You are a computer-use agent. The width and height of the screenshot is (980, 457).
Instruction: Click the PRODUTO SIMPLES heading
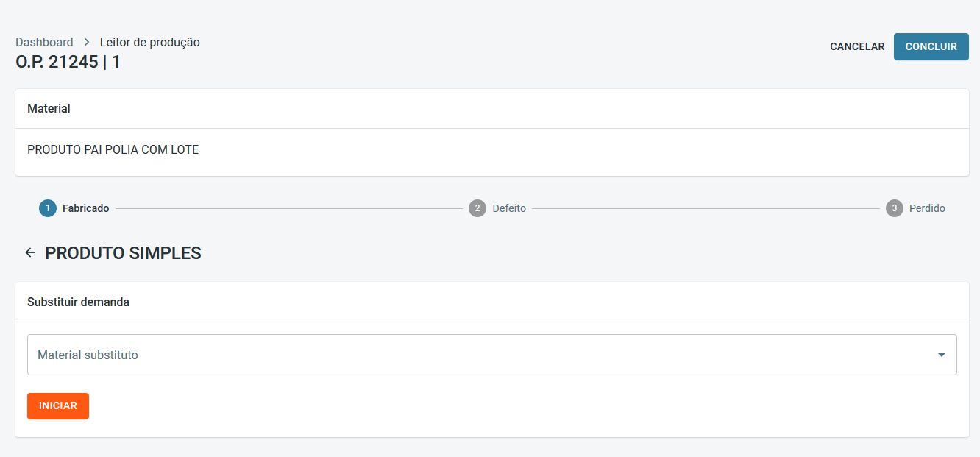click(123, 253)
